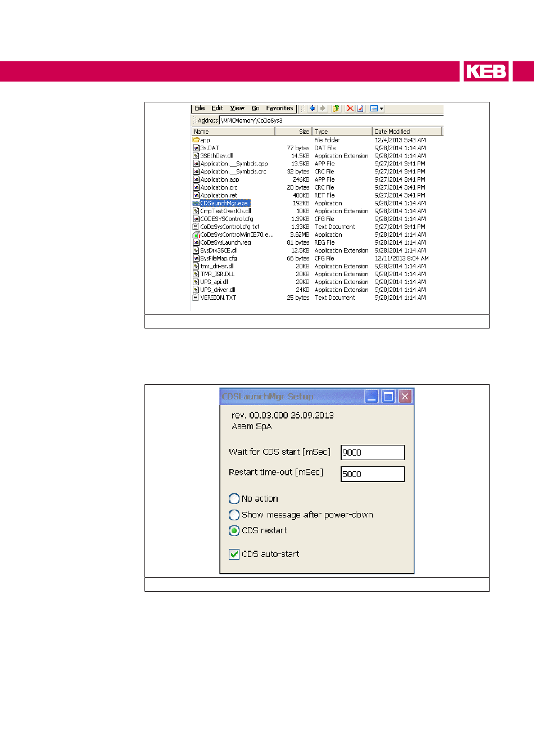
Task: Click the CDSLaunchMgr.exe file name
Action: coord(225,203)
